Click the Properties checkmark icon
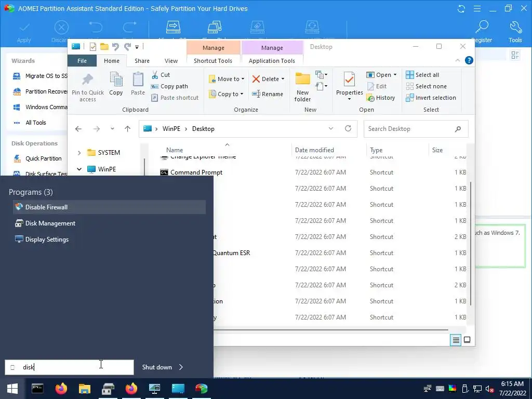 point(349,79)
